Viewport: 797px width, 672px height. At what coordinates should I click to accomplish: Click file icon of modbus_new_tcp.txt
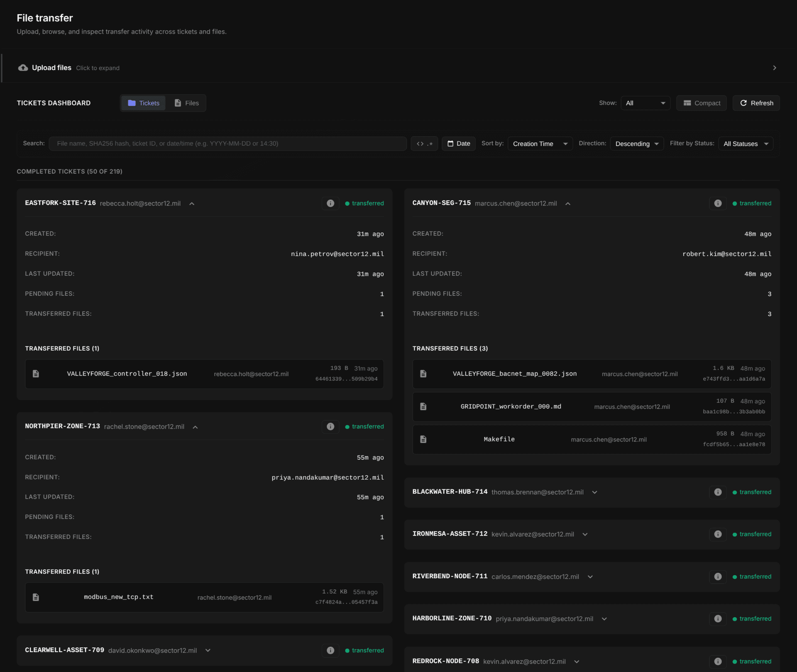click(x=36, y=597)
